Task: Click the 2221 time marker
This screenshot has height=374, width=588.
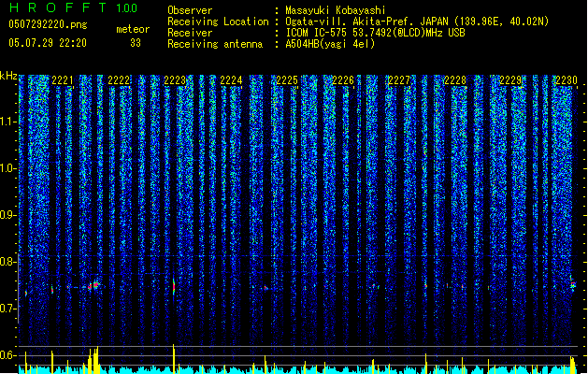Action: (63, 80)
